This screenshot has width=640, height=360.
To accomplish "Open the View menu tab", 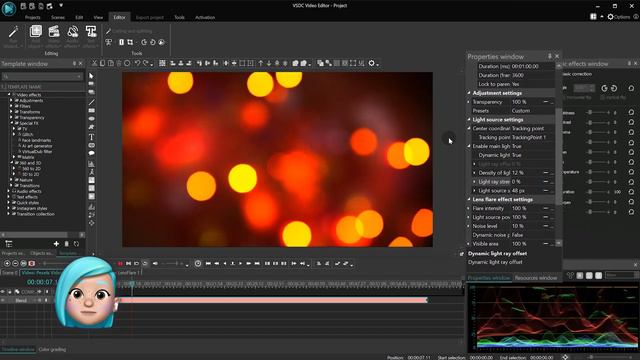I will [x=98, y=18].
